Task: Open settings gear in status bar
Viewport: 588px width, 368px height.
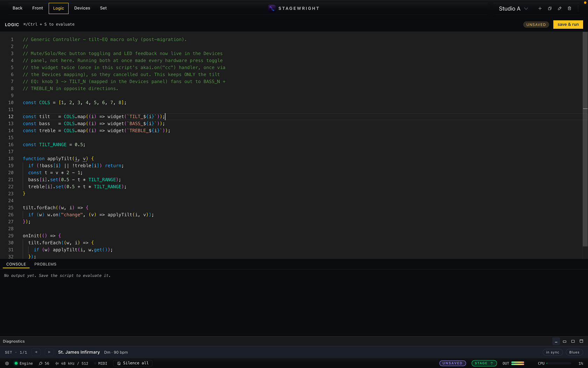Action: tap(7, 363)
